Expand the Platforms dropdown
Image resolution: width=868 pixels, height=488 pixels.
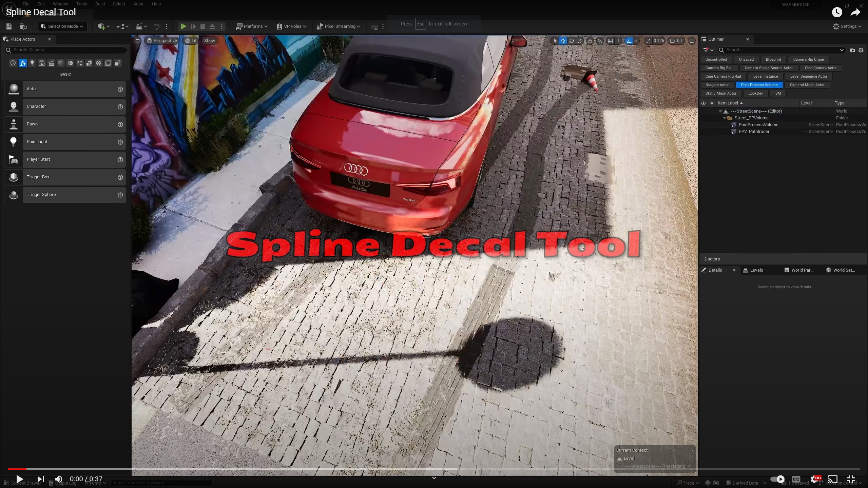click(x=252, y=26)
